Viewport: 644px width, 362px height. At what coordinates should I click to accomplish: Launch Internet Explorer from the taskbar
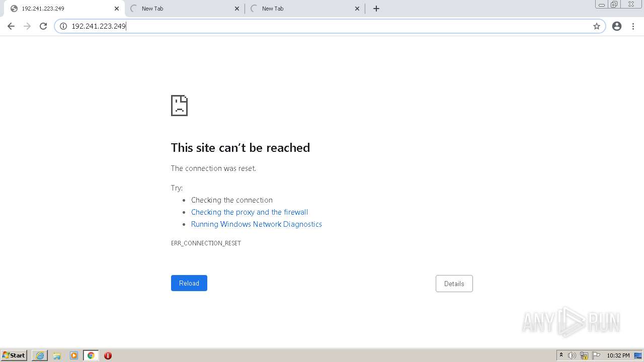point(40,355)
